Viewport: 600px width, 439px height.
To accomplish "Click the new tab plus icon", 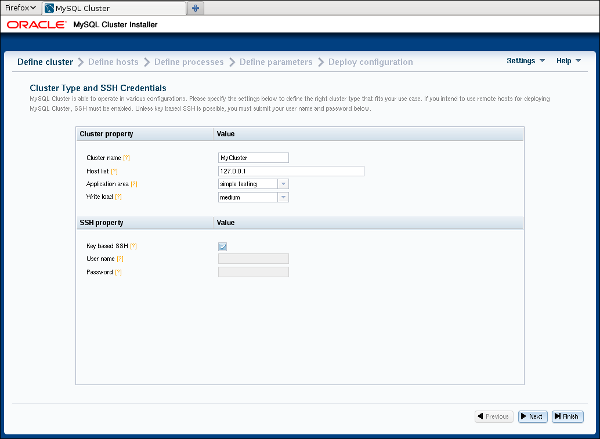I will [x=195, y=7].
